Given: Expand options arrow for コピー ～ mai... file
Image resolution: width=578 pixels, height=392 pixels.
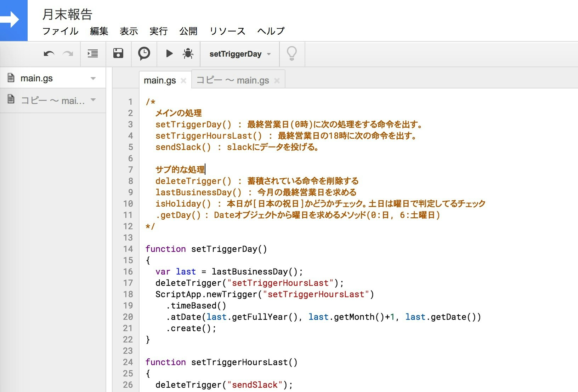Looking at the screenshot, I should 93,100.
